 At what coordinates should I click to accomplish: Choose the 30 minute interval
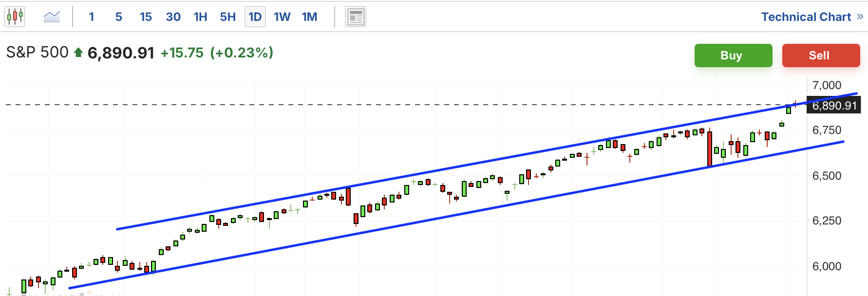click(173, 17)
